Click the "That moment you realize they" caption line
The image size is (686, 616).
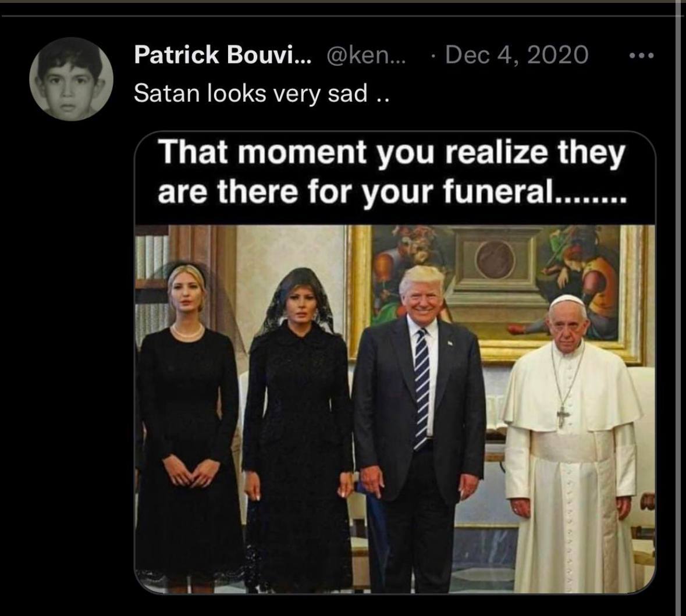point(391,154)
